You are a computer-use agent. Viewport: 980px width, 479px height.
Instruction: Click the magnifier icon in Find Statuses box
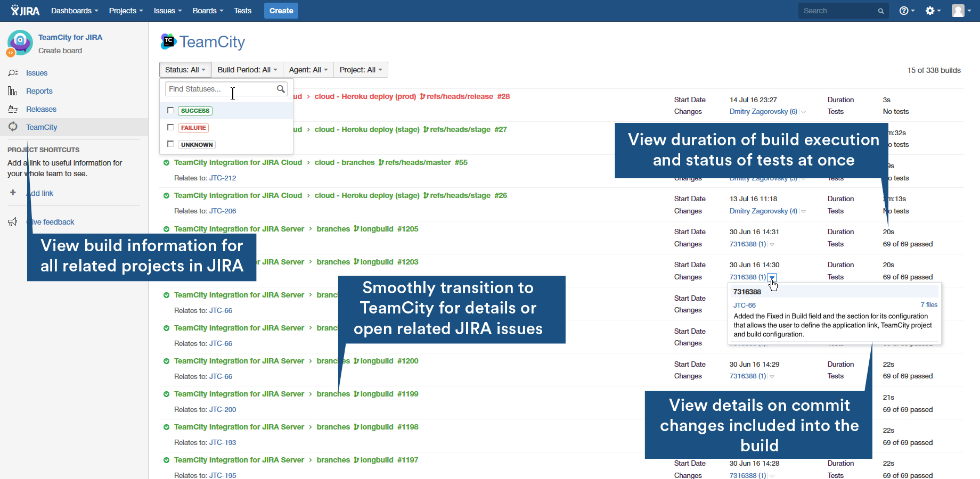point(281,89)
